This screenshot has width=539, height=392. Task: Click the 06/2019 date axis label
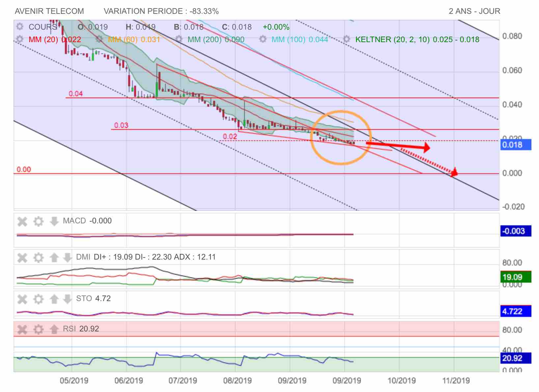pyautogui.click(x=129, y=381)
